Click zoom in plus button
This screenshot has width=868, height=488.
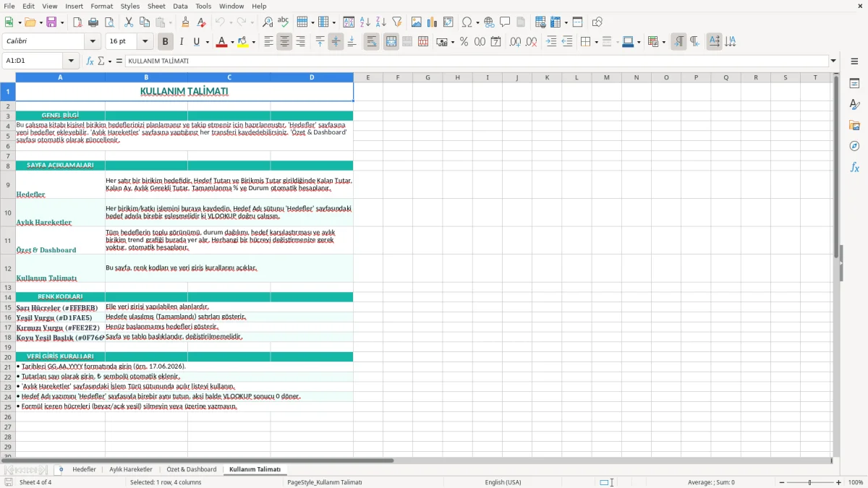click(x=839, y=482)
